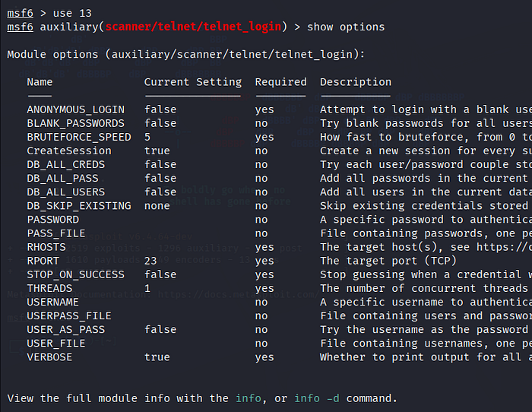Image resolution: width=532 pixels, height=412 pixels.
Task: Click the first msf6 prompt text
Action: tap(20, 13)
